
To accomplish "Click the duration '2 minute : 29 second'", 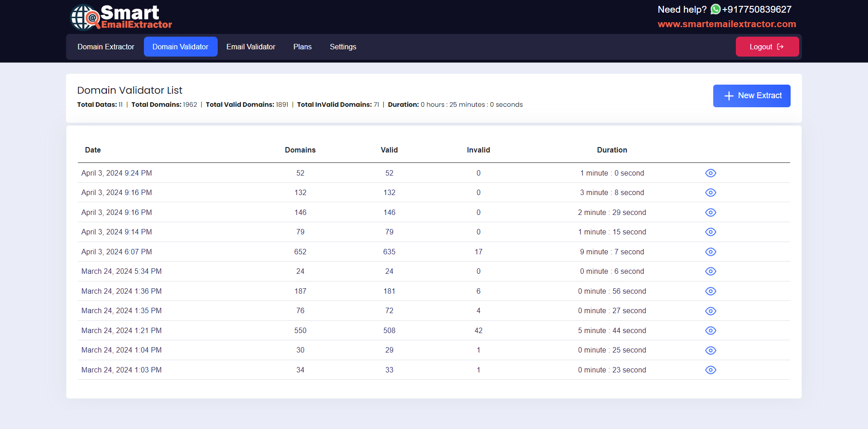I will 612,212.
